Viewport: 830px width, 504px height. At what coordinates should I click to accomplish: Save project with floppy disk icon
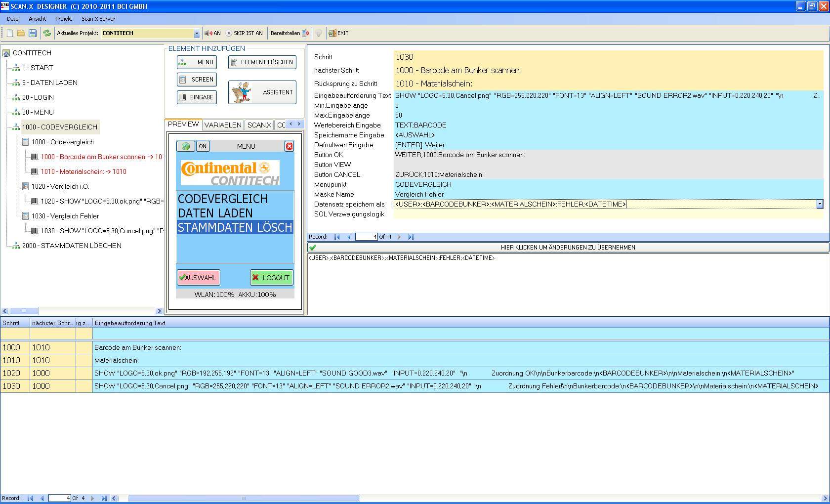coord(33,33)
